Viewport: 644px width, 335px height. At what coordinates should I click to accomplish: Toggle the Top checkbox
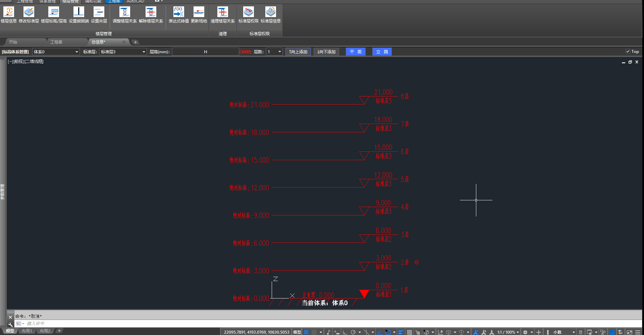click(x=628, y=52)
